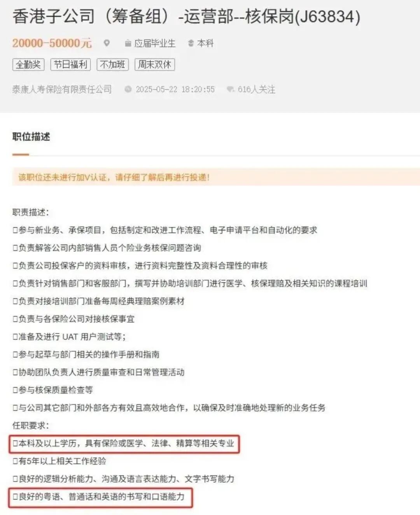Click the 616人关注 follower count
The width and height of the screenshot is (420, 515).
point(256,89)
